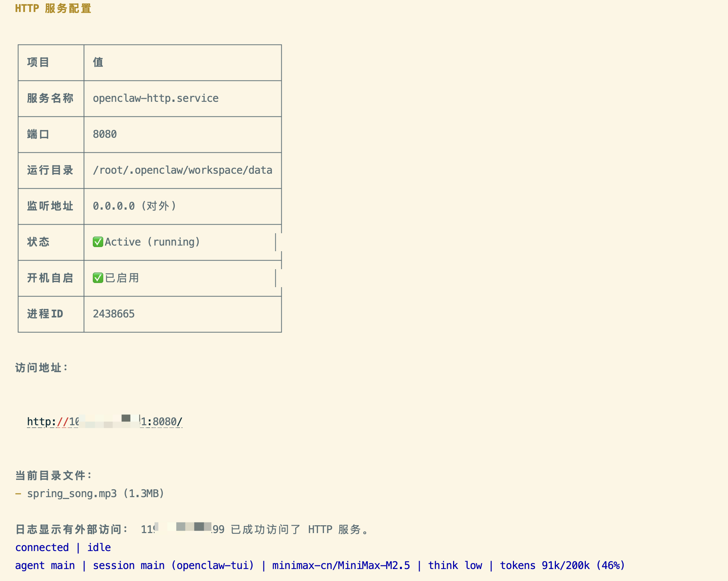This screenshot has width=728, height=581.
Task: Click the minimax-cn/MiniMax-M2.5 model label
Action: 341,565
